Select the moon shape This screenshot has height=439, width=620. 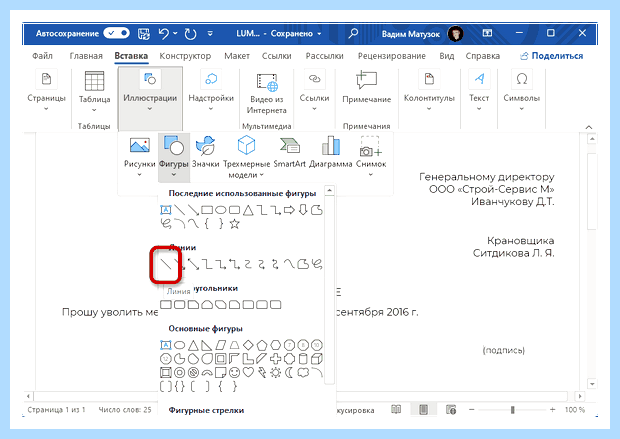[x=289, y=373]
